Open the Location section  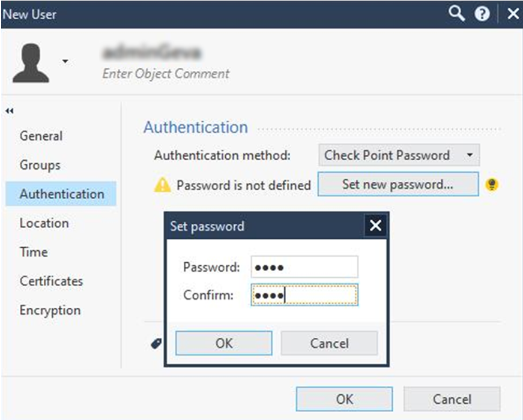[x=44, y=223]
